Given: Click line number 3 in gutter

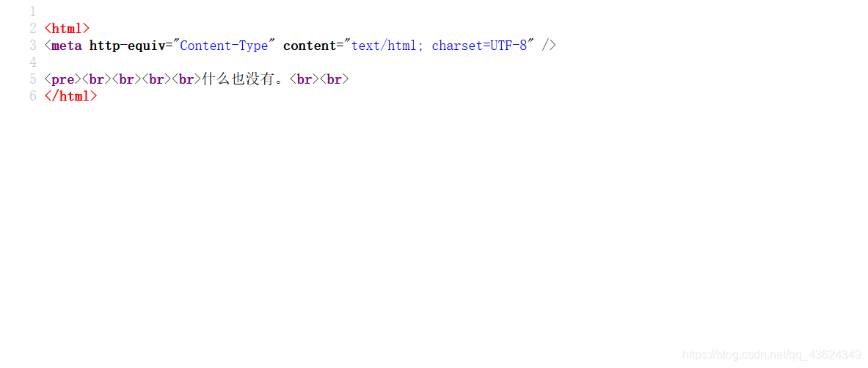Looking at the screenshot, I should tap(33, 46).
